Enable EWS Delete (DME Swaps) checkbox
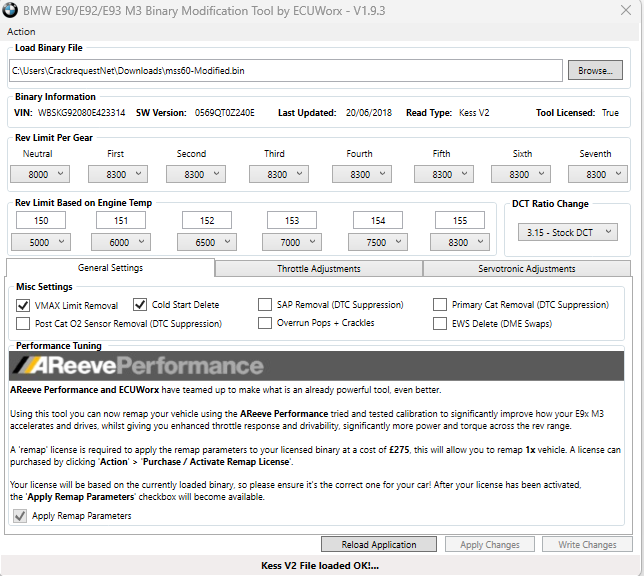 coord(441,323)
